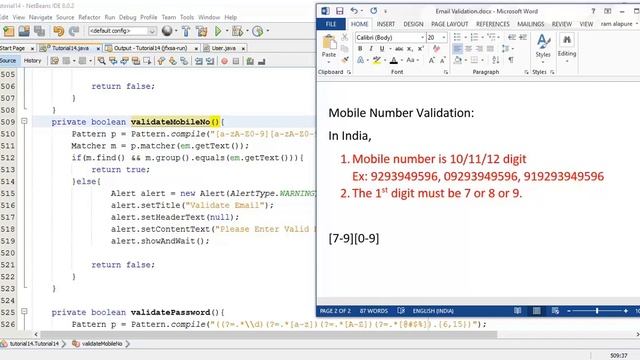Open the INSERT ribbon tab in Word

tap(385, 24)
